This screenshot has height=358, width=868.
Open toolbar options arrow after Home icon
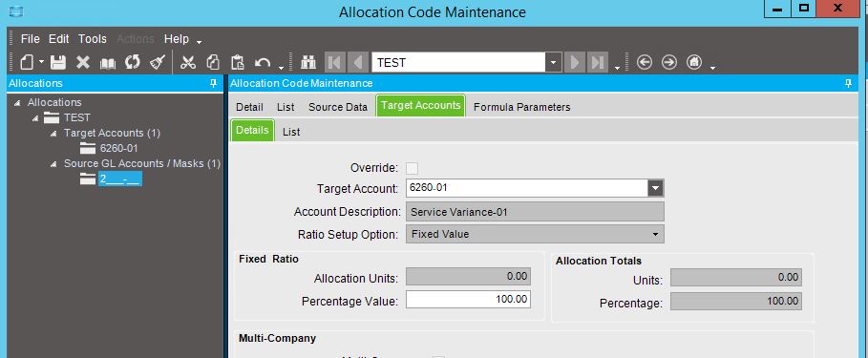712,68
